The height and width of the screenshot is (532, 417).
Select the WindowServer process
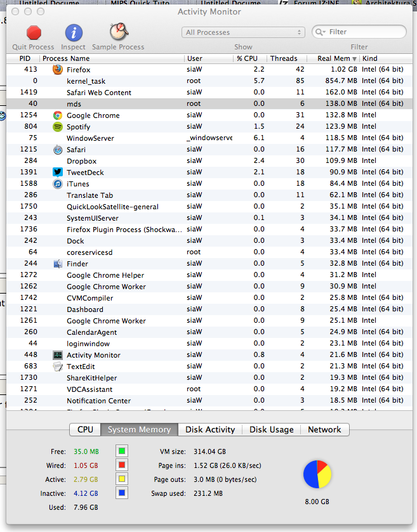[209, 138]
